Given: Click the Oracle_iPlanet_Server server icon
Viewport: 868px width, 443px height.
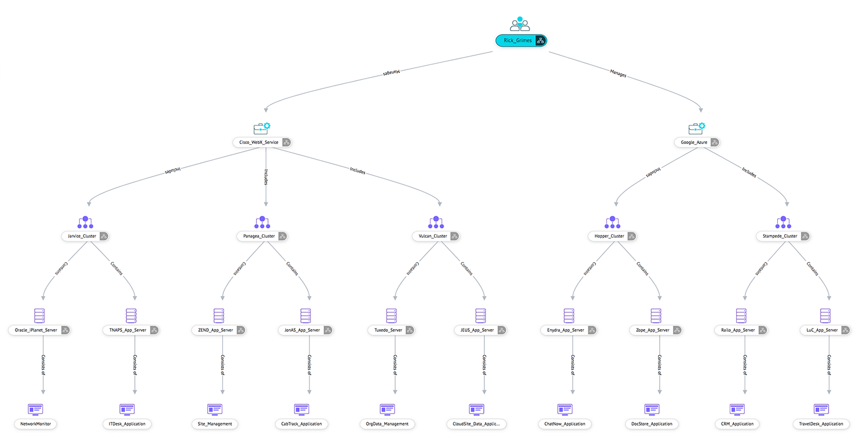Looking at the screenshot, I should 39,316.
